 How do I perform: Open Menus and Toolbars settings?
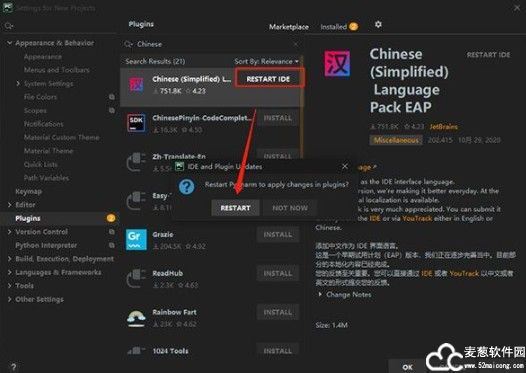56,70
